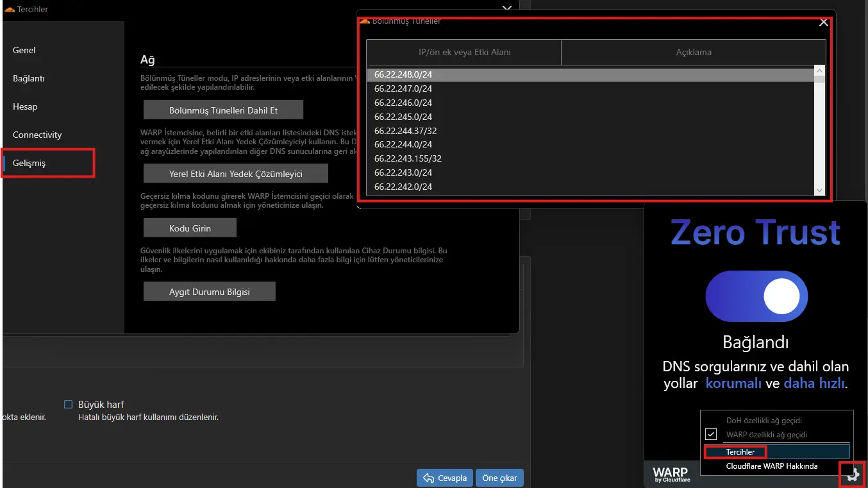Click the Açıklama column header
This screenshot has width=868, height=488.
click(x=694, y=53)
